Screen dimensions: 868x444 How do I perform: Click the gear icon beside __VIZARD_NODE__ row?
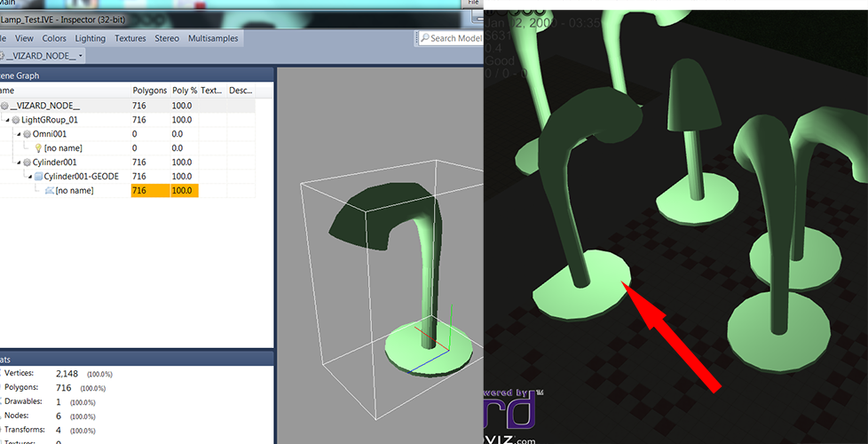(4, 106)
